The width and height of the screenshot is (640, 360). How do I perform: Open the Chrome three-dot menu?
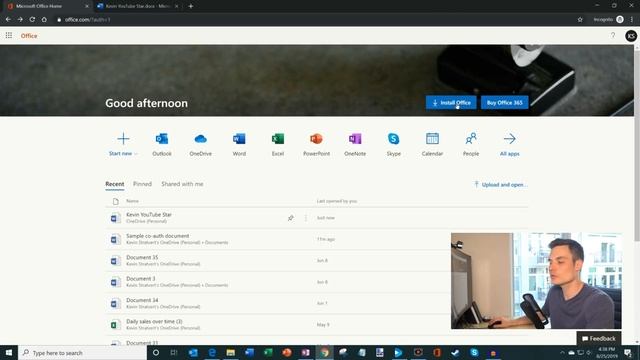[x=632, y=19]
